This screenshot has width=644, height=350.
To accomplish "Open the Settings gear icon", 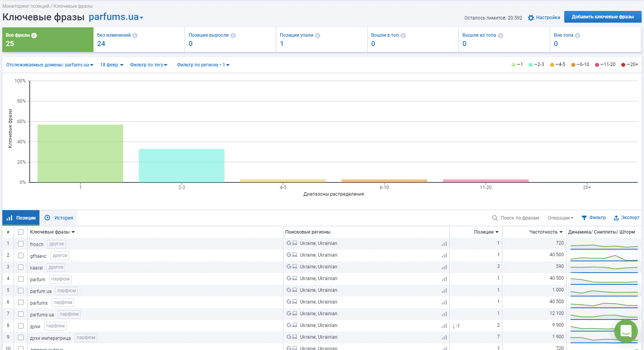I will tap(531, 18).
